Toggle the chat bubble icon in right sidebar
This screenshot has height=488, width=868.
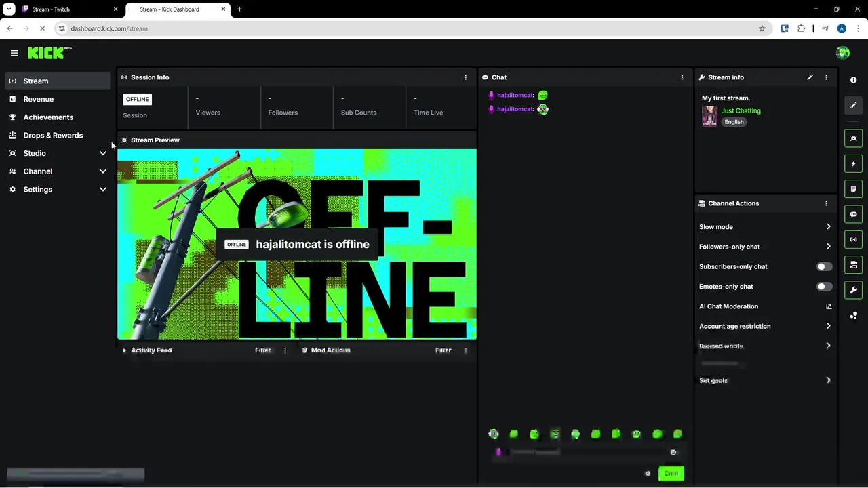(x=853, y=214)
